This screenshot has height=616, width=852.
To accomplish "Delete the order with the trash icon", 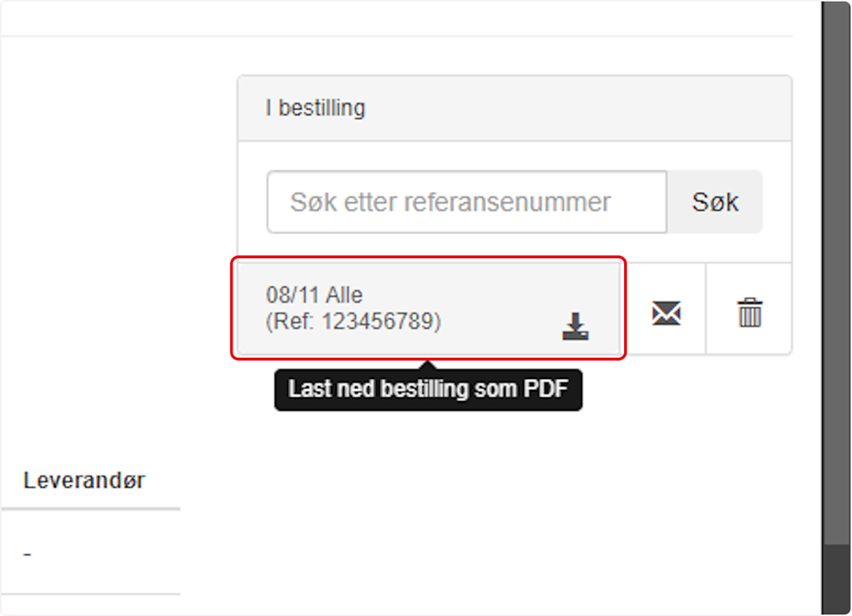I will coord(750,313).
